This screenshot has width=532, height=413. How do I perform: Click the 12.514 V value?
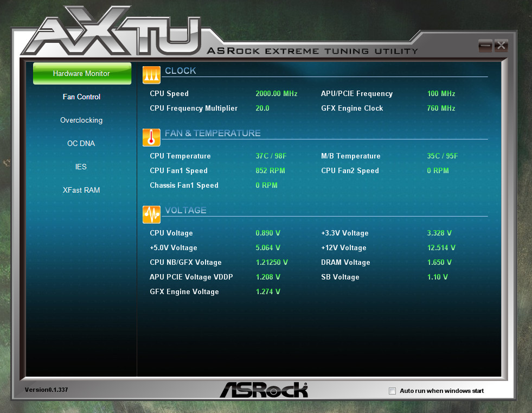coord(441,247)
